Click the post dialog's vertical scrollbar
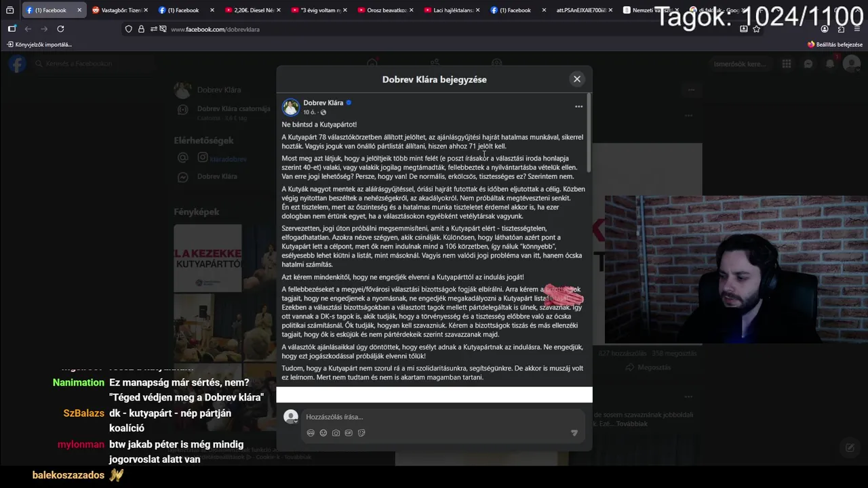Screen dimensions: 868x488 click(x=589, y=132)
